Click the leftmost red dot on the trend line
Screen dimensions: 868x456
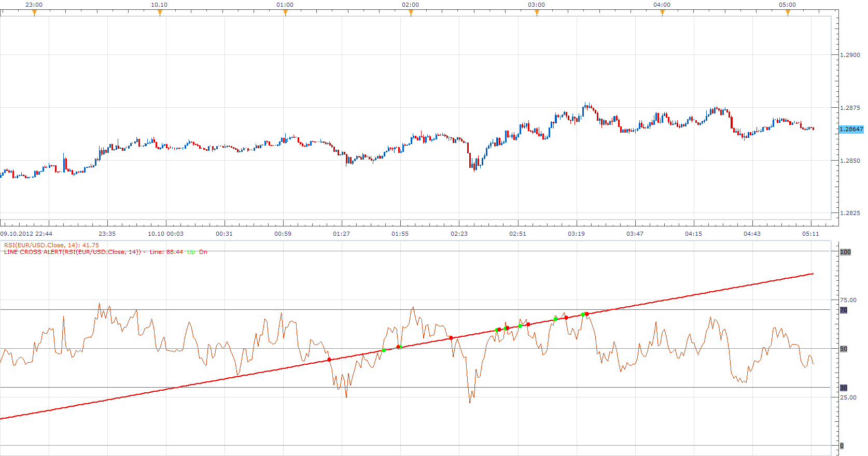click(x=329, y=360)
